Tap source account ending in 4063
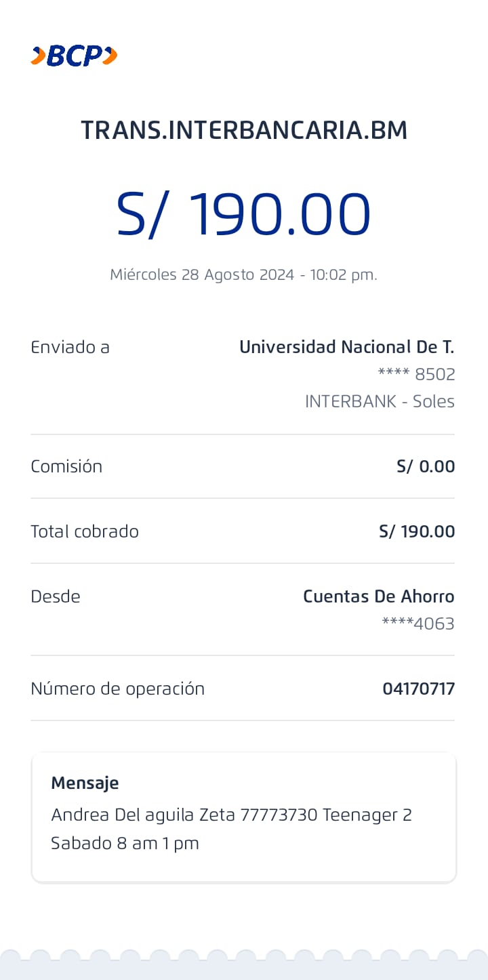488x980 pixels. [418, 624]
